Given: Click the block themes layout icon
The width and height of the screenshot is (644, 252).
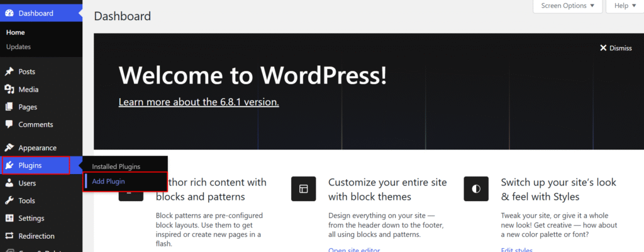Looking at the screenshot, I should point(304,189).
